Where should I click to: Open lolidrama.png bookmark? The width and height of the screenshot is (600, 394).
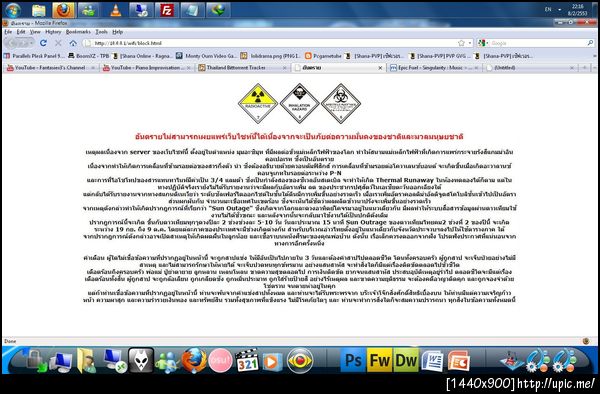point(271,56)
